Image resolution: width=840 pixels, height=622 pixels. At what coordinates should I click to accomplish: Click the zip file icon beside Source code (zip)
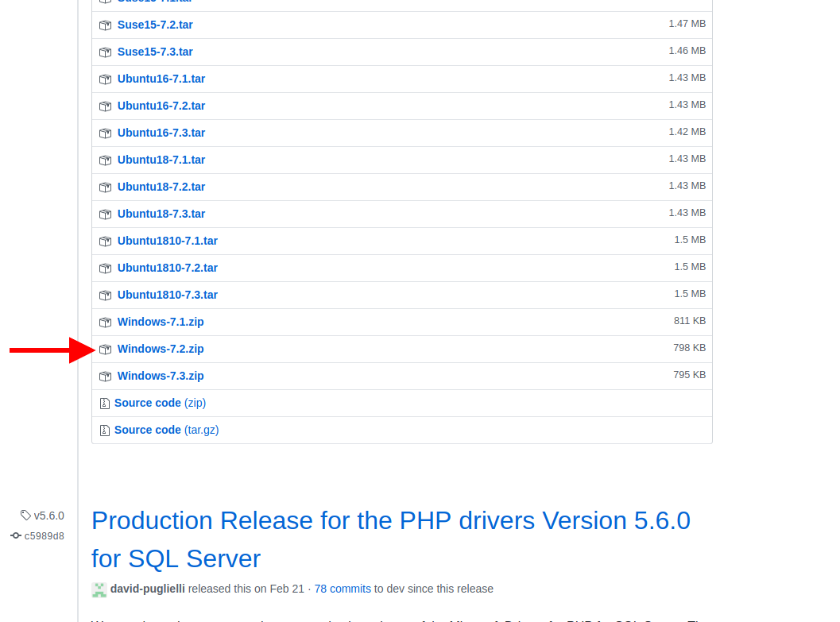104,403
